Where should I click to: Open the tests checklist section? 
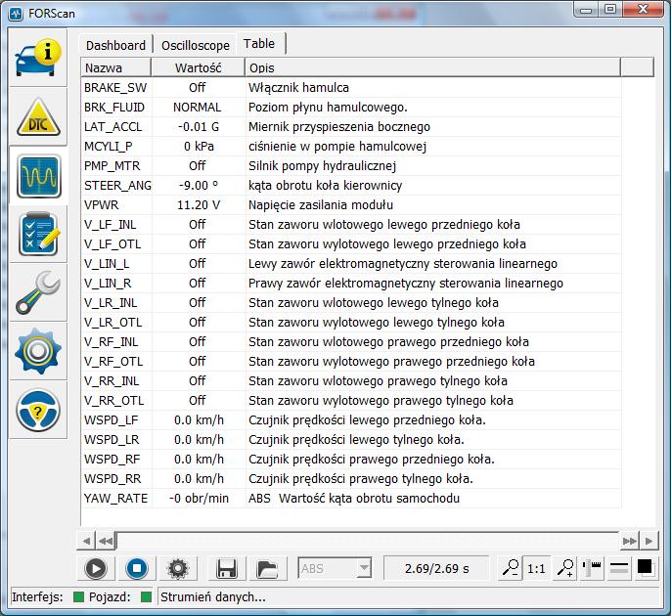click(39, 235)
